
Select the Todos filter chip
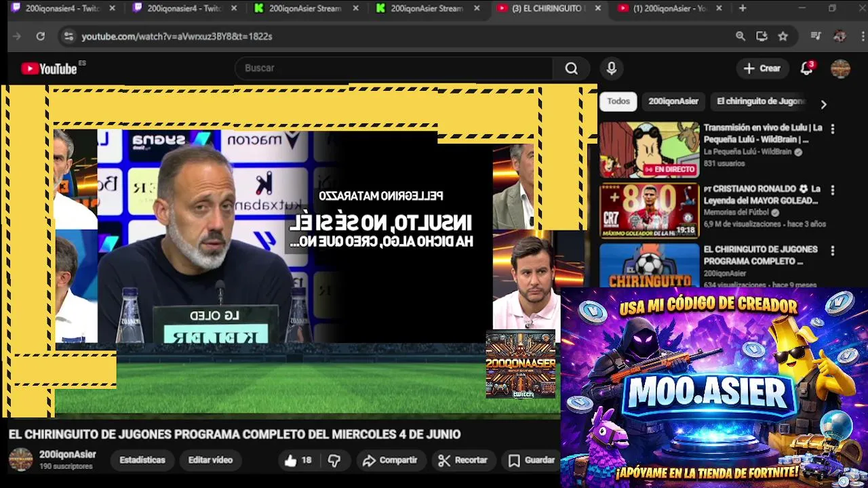618,101
